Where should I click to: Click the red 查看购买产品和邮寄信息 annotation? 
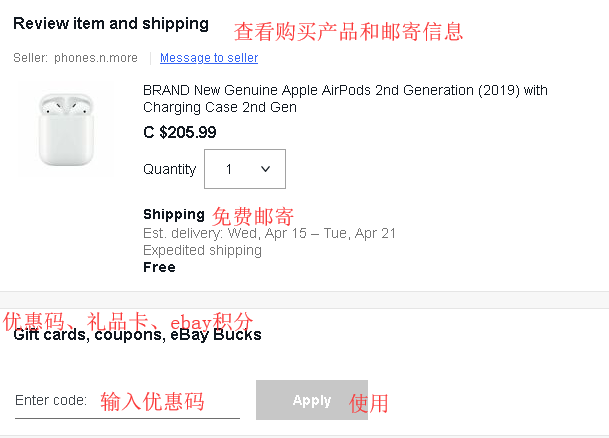click(x=348, y=32)
